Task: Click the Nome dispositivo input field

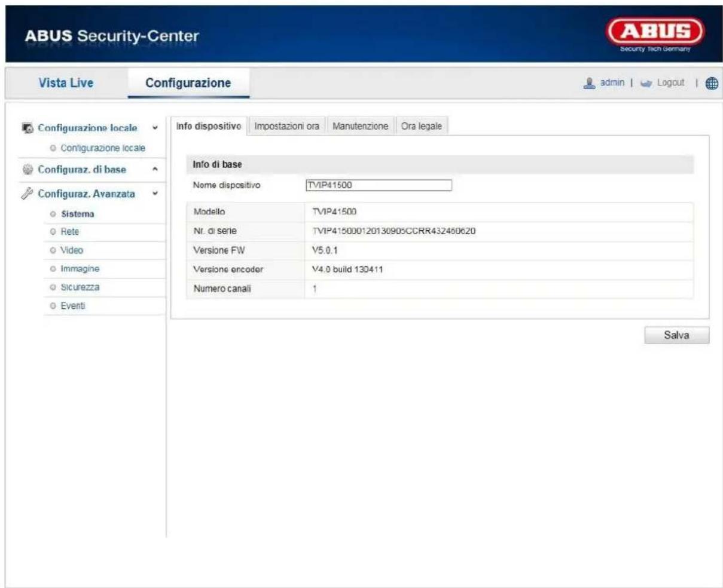Action: [x=378, y=185]
